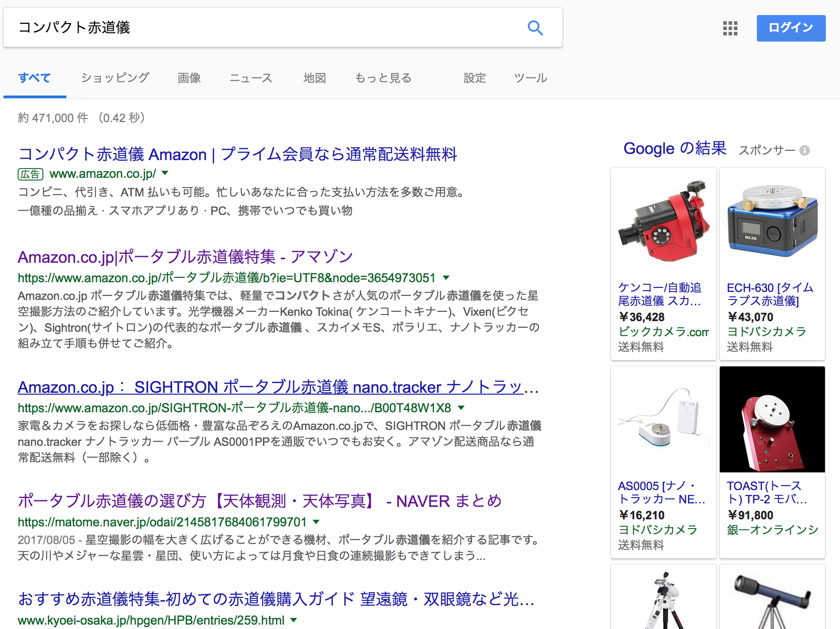Viewport: 840px width, 629px height.
Task: Open the Google apps grid icon
Action: tap(730, 28)
